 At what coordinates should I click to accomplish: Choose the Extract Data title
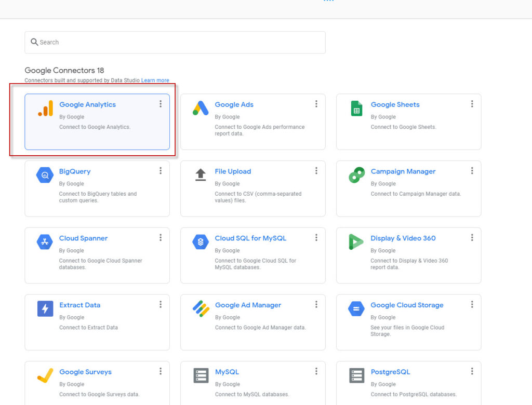click(x=79, y=305)
